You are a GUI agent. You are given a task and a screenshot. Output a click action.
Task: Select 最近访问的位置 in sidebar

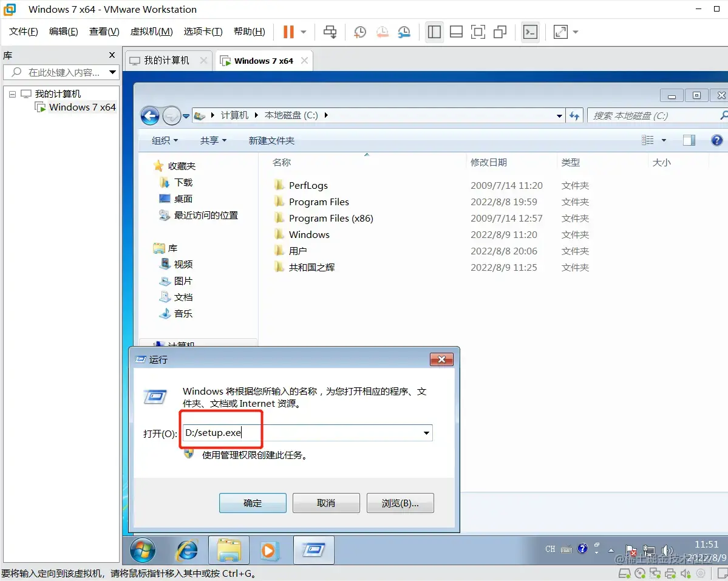click(x=199, y=216)
